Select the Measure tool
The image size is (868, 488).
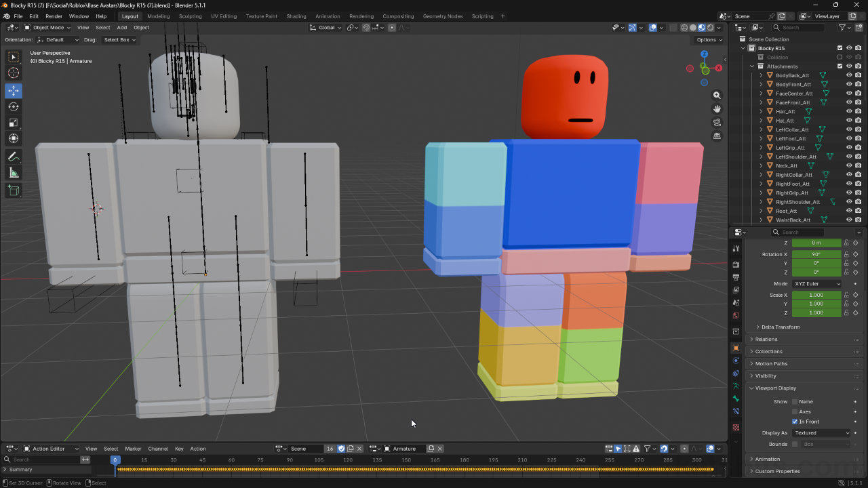(x=14, y=173)
